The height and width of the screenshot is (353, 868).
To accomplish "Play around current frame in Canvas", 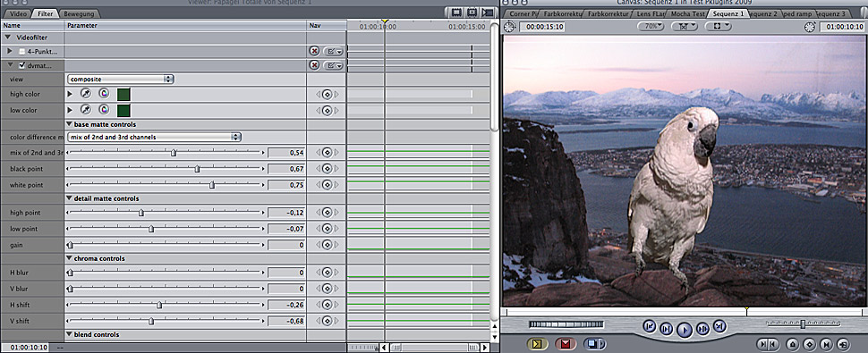I will (x=702, y=329).
